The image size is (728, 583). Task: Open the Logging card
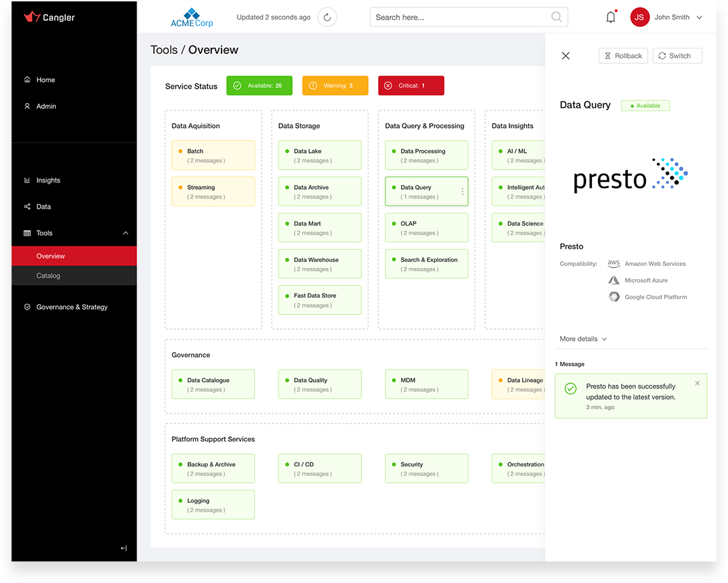click(213, 504)
